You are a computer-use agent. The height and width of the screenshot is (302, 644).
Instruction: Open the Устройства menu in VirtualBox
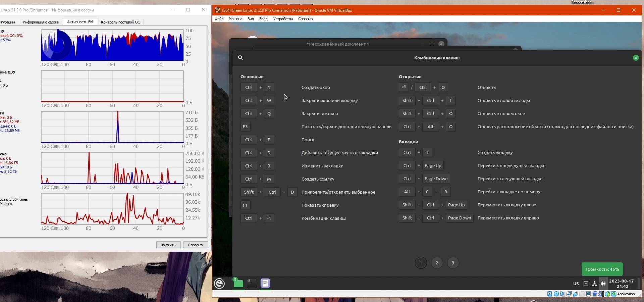click(283, 19)
